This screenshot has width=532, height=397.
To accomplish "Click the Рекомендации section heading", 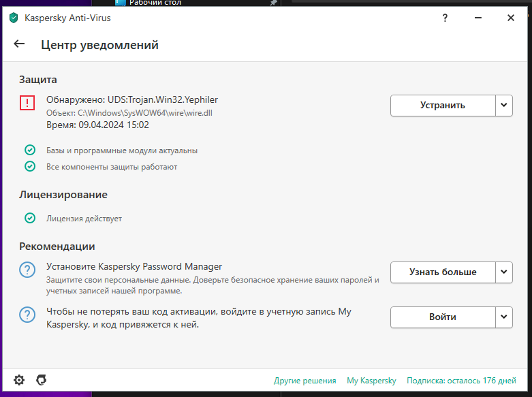I will pyautogui.click(x=57, y=247).
